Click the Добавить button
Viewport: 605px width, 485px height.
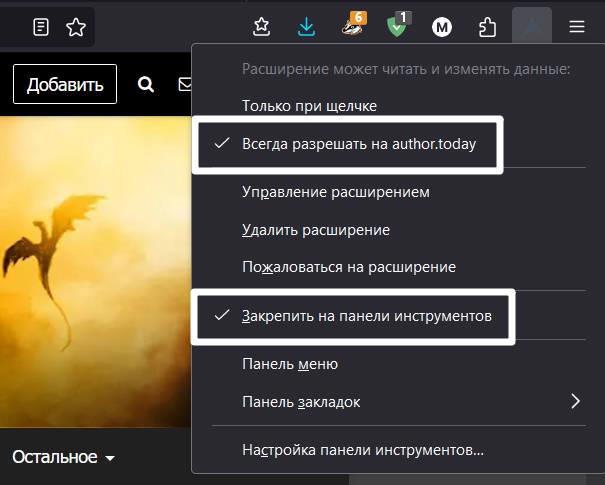[x=65, y=84]
